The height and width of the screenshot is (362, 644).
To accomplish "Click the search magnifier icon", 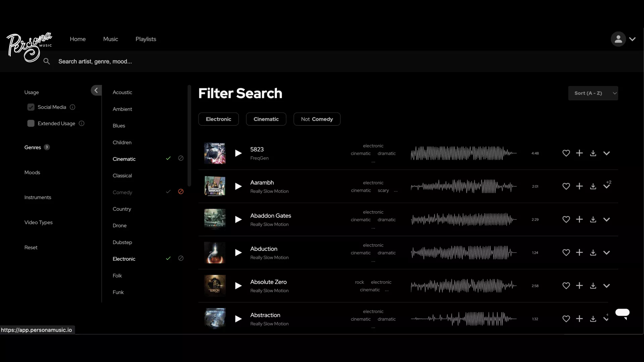I will click(x=47, y=61).
